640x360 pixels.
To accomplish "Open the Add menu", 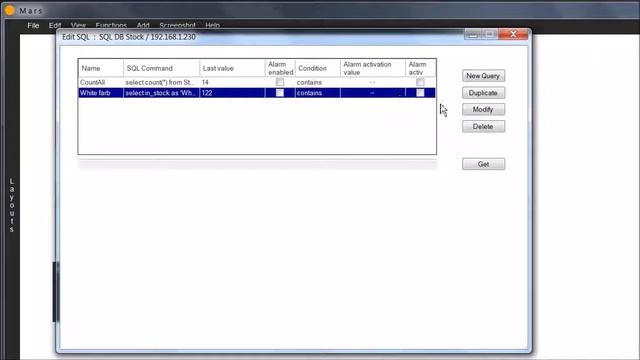I will pyautogui.click(x=143, y=25).
